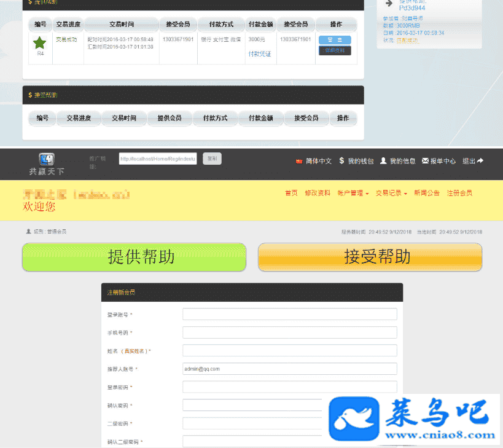503x448 pixels.
Task: Click the 复制 button beside promo link
Action: (x=212, y=159)
